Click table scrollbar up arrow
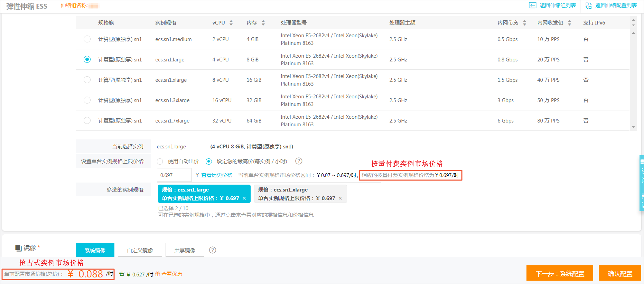 tap(633, 33)
